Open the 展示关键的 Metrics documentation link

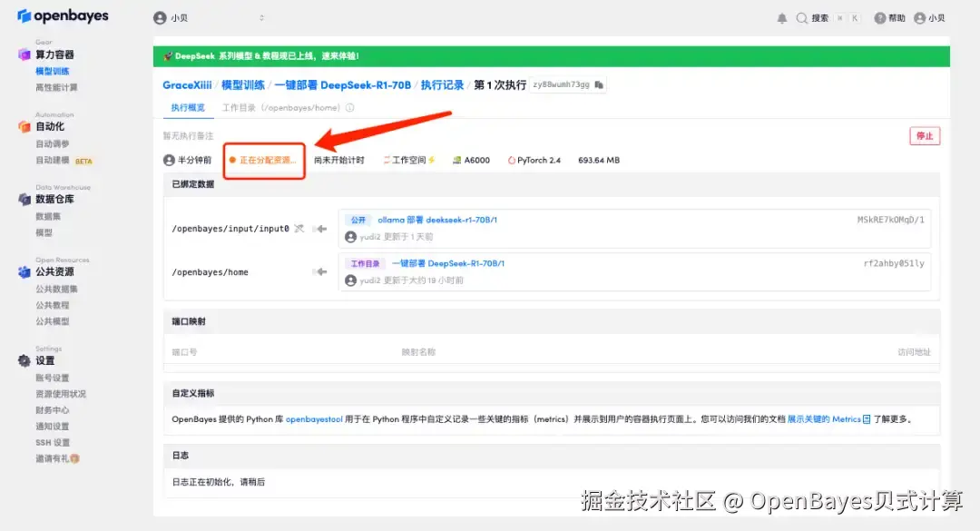point(824,419)
